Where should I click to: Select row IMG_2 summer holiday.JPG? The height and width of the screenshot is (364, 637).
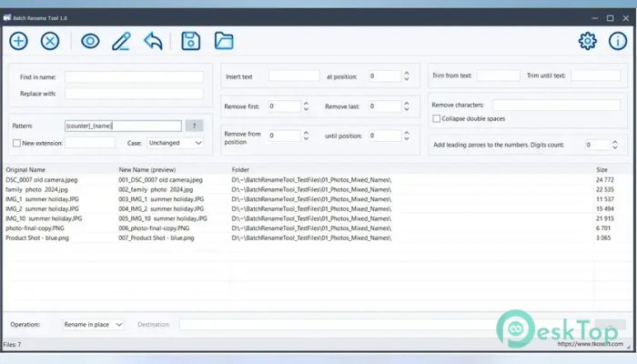tap(318, 208)
